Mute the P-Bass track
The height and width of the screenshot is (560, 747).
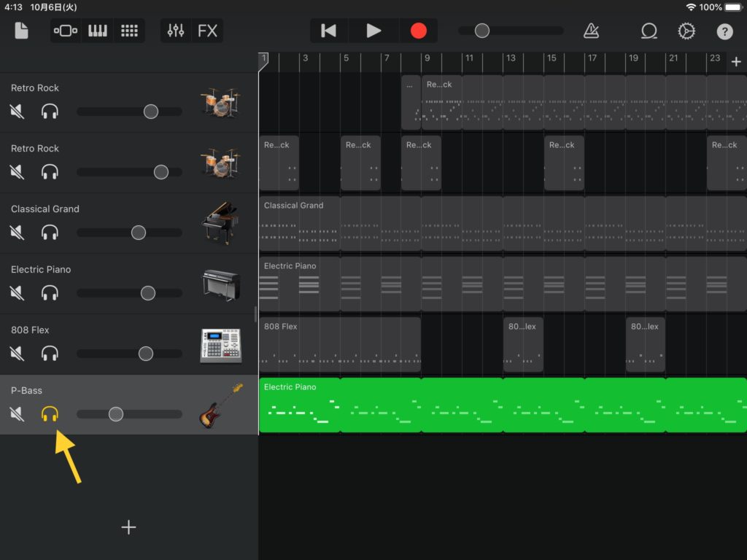point(18,414)
